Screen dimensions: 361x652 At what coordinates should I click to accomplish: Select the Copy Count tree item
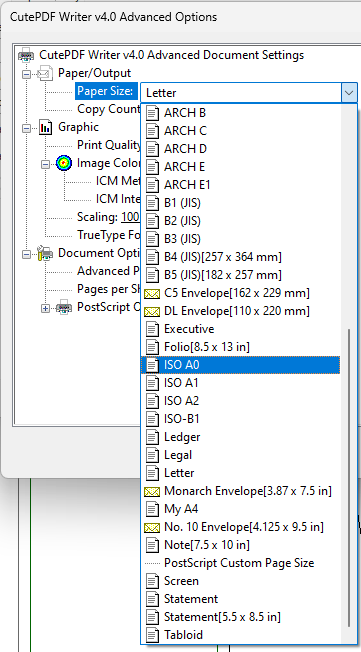(109, 109)
